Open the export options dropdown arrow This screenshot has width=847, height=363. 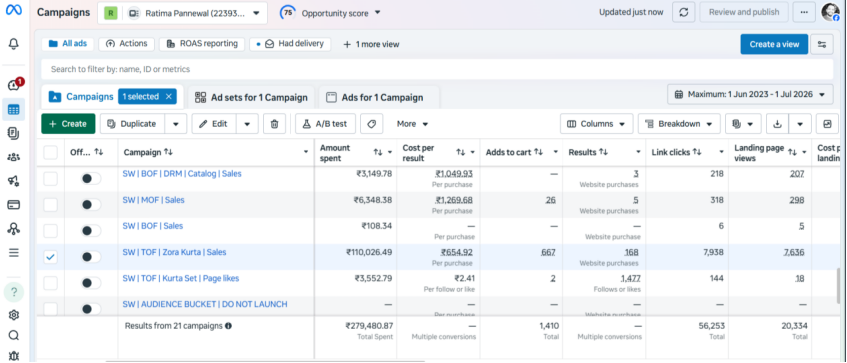(x=800, y=124)
